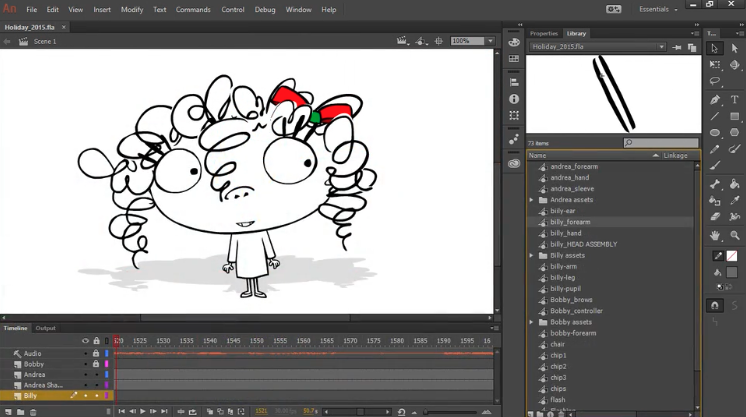Screen dimensions: 746x417
Task: Toggle Name column sort arrow
Action: click(x=656, y=155)
